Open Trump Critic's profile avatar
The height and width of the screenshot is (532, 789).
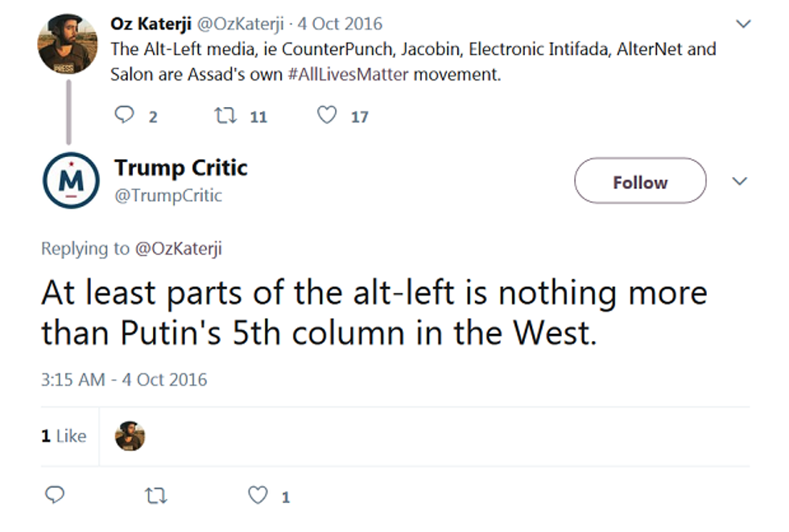click(70, 183)
